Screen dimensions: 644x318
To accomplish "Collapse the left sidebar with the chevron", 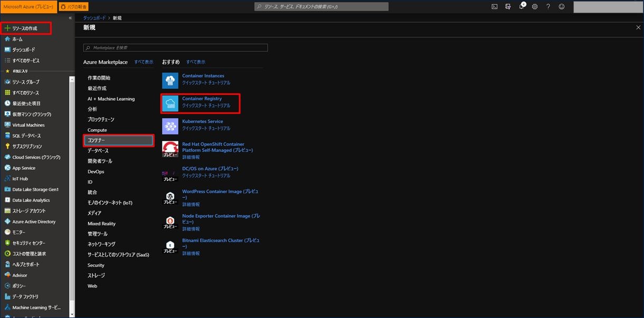I will pos(70,18).
